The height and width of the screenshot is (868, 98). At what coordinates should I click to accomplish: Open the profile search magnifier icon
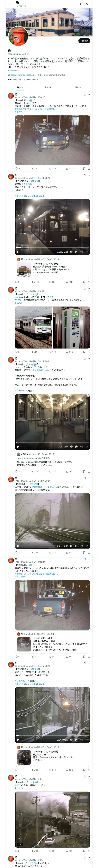[88, 4]
